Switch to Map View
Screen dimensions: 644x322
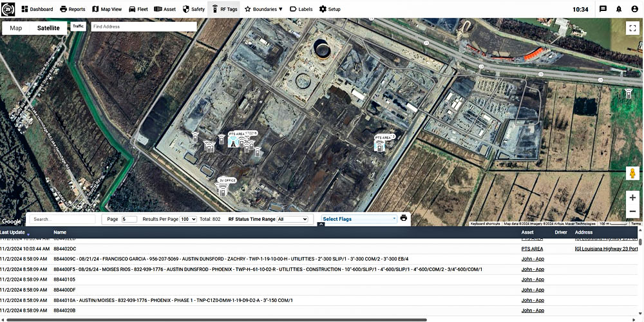pos(107,9)
